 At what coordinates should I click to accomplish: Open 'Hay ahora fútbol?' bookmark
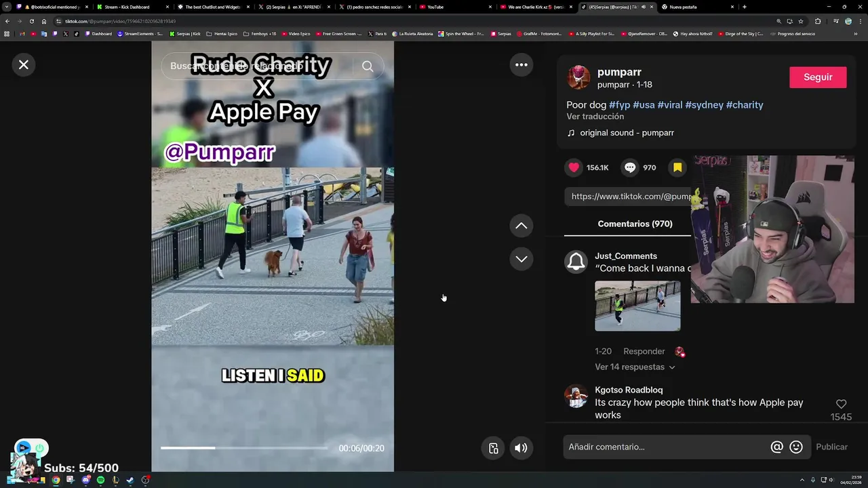pos(693,34)
